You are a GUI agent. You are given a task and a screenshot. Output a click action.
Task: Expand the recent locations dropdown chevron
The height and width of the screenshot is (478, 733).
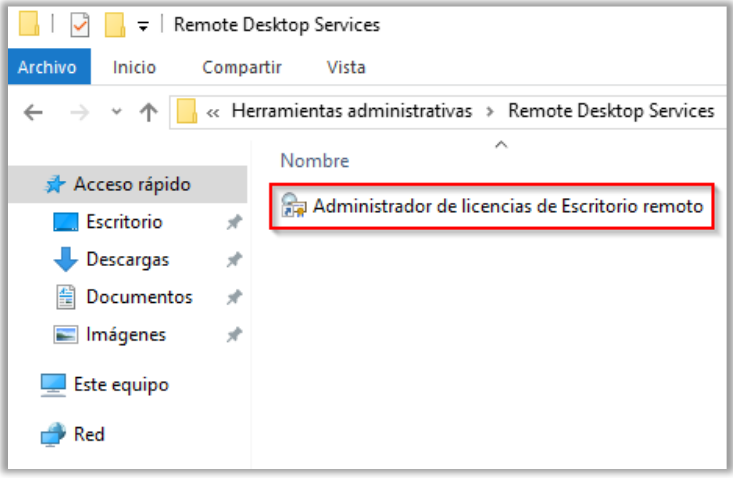116,112
